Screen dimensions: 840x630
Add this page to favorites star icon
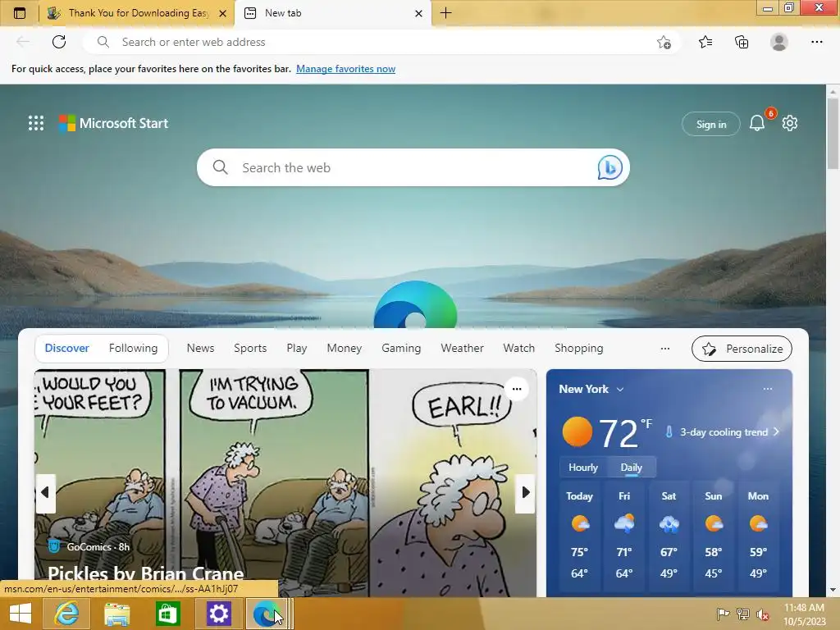coord(664,42)
